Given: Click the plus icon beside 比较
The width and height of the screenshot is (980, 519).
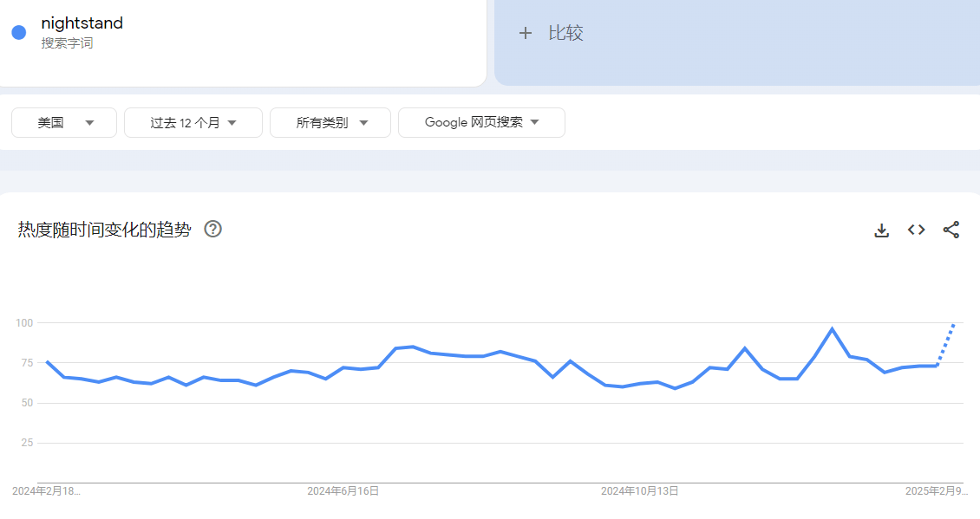Looking at the screenshot, I should tap(526, 33).
